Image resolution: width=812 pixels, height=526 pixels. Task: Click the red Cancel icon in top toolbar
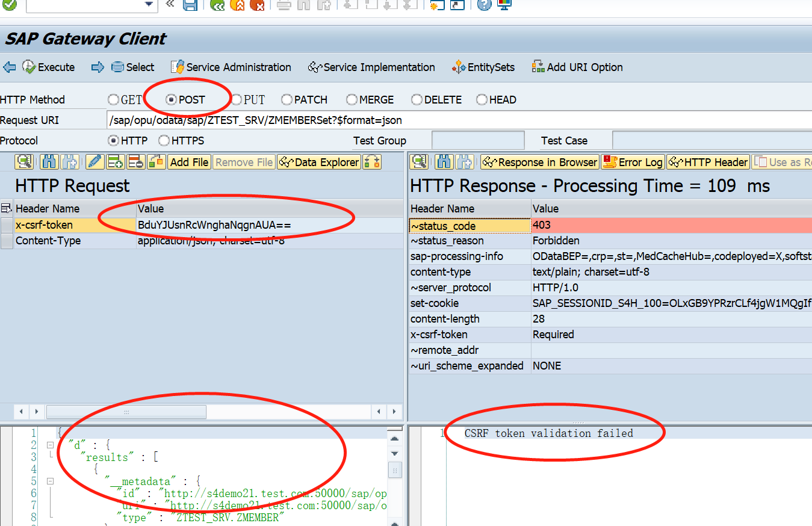click(257, 5)
